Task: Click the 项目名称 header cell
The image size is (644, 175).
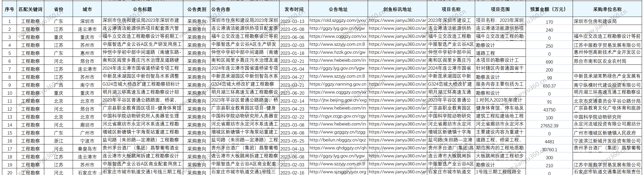Action: (x=451, y=9)
